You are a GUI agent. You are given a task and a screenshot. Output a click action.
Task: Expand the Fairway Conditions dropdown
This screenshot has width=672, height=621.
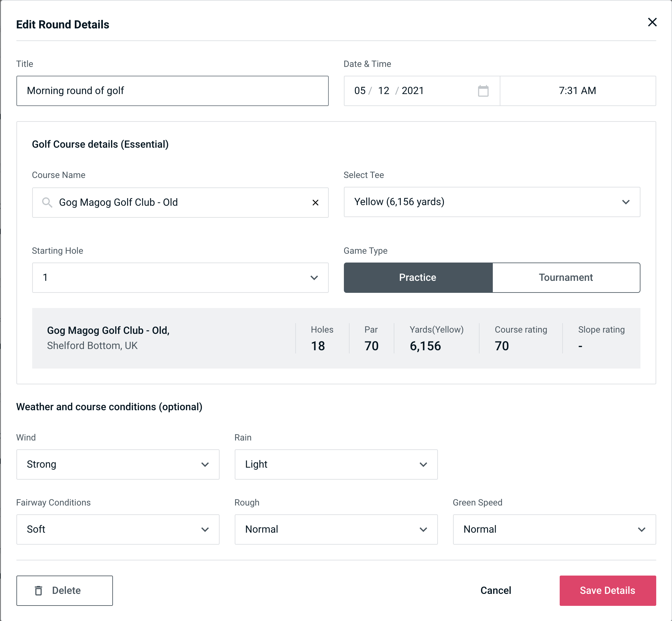117,529
